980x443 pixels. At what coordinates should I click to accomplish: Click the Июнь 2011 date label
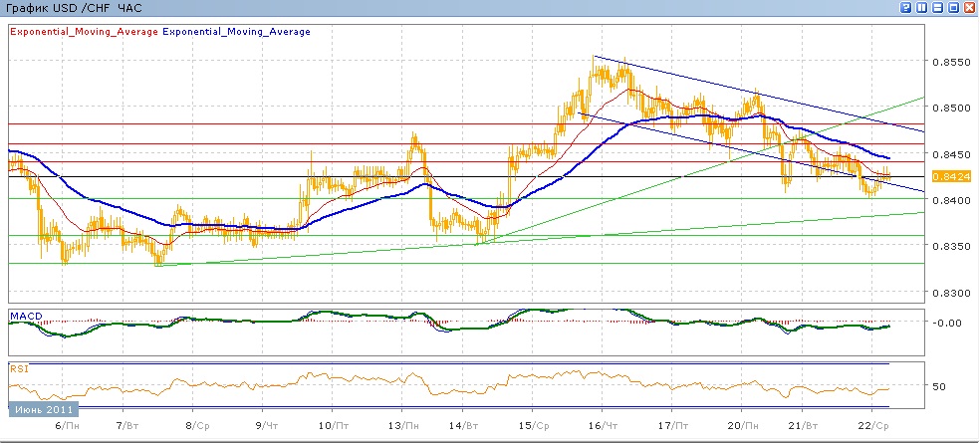pyautogui.click(x=41, y=410)
